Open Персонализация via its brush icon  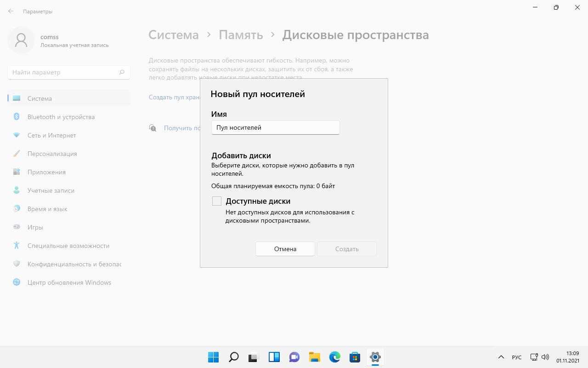tap(17, 154)
